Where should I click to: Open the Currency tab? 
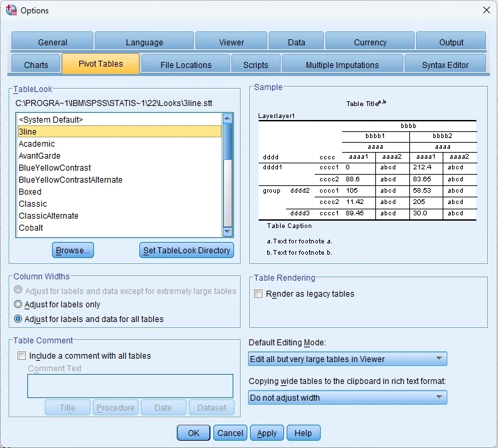[370, 41]
